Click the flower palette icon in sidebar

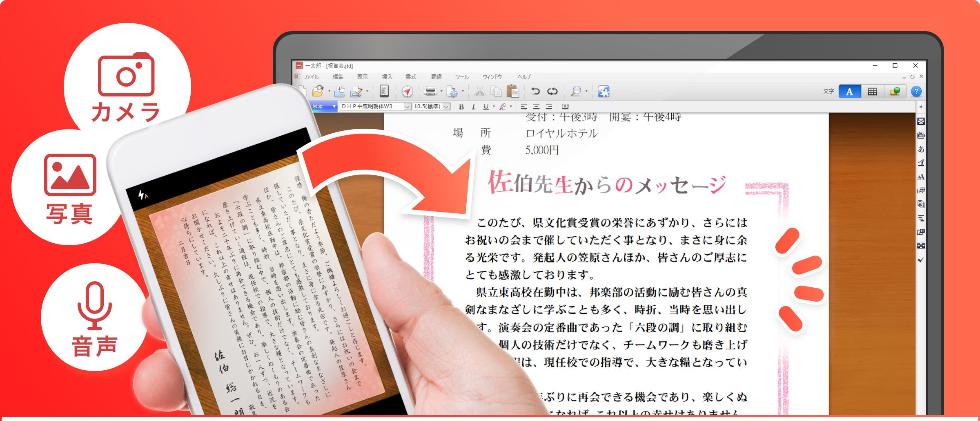921,121
